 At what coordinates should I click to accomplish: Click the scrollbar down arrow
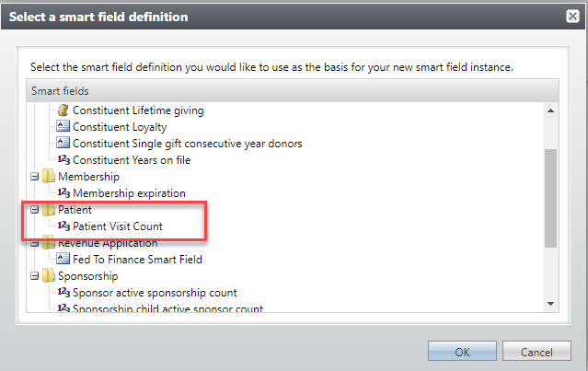(x=551, y=303)
